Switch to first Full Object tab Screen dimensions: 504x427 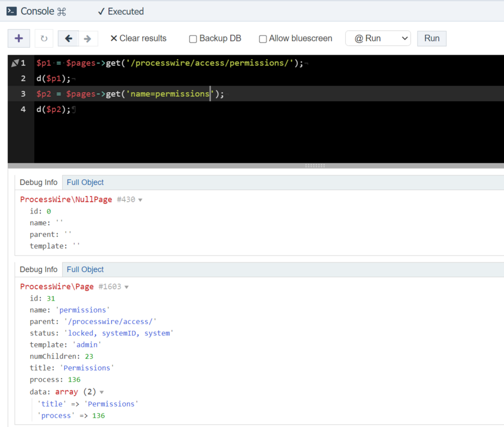tap(85, 182)
